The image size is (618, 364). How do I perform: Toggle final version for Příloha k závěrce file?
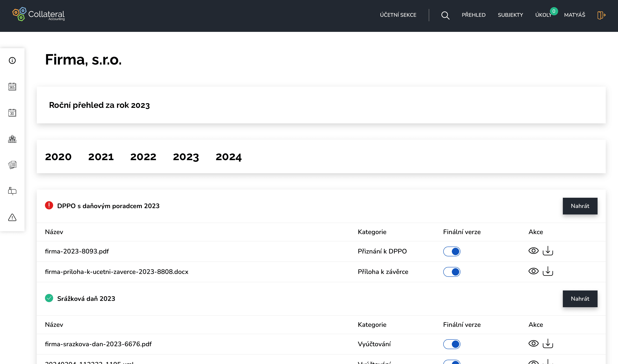pos(452,272)
